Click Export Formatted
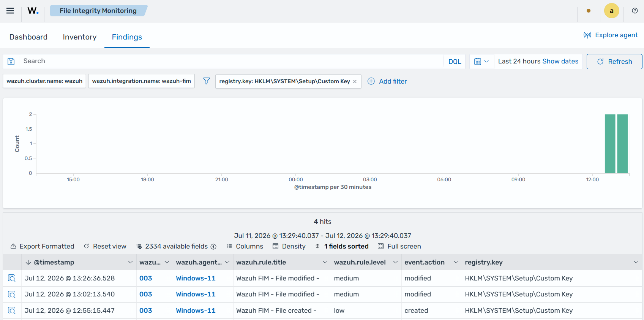The height and width of the screenshot is (320, 644). click(42, 246)
